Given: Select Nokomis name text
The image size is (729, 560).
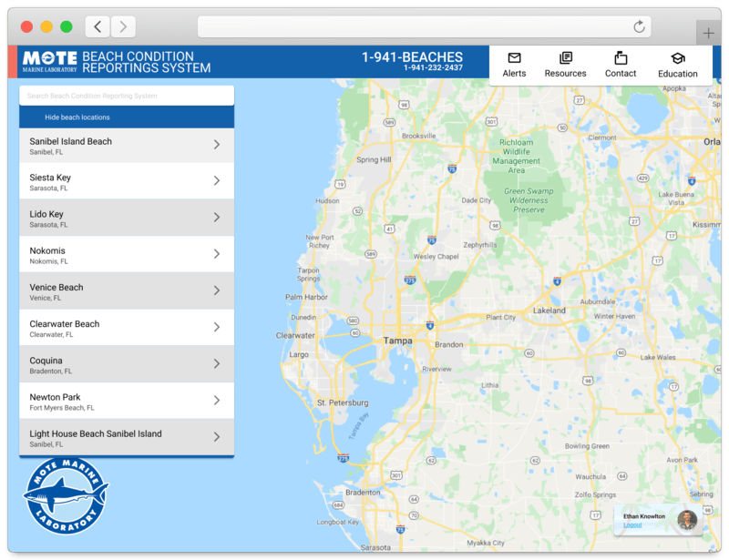Looking at the screenshot, I should [x=47, y=250].
